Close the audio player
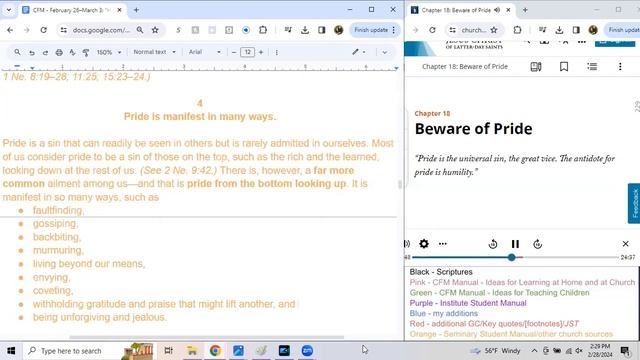 [625, 244]
